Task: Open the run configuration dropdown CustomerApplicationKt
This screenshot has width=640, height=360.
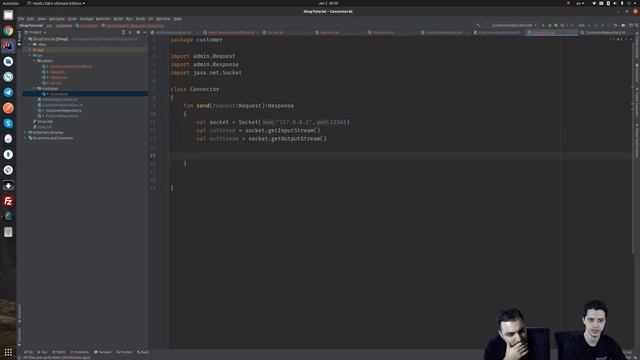Action: (x=513, y=25)
